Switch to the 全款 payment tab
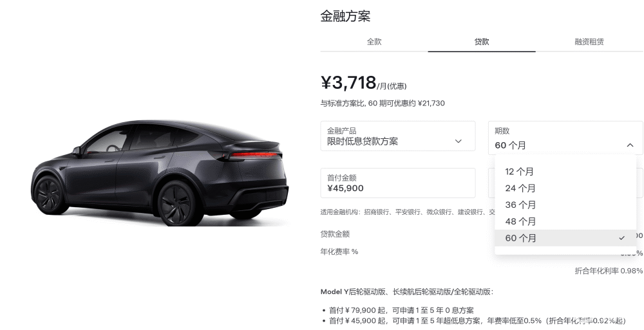Screen dimensions: 644x330 click(x=374, y=41)
